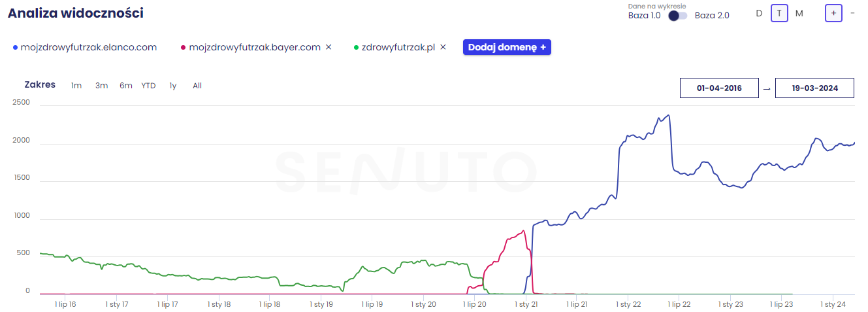Remove the mojzdrowyfutrzak.bayer.com domain

tap(329, 47)
